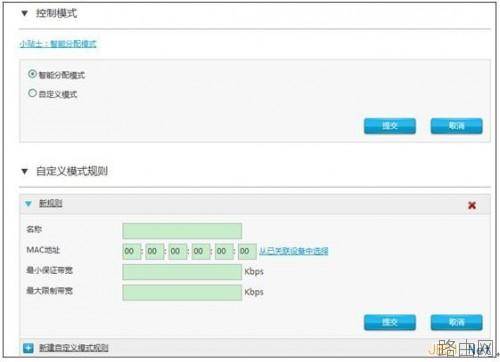
Task: Click the MAC地址 label text
Action: (43, 250)
